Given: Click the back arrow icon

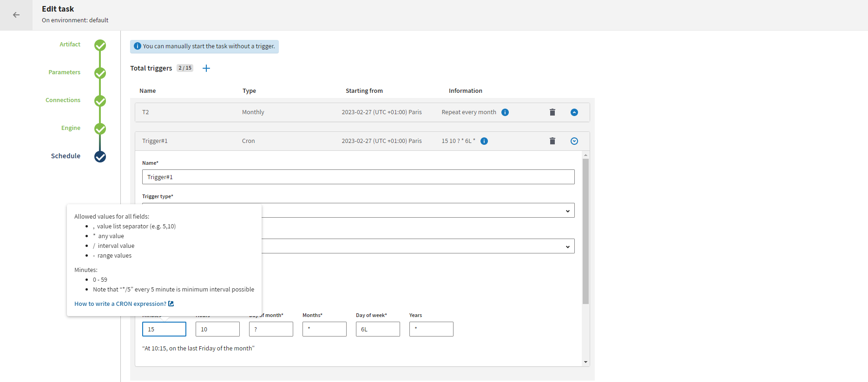Looking at the screenshot, I should point(16,15).
